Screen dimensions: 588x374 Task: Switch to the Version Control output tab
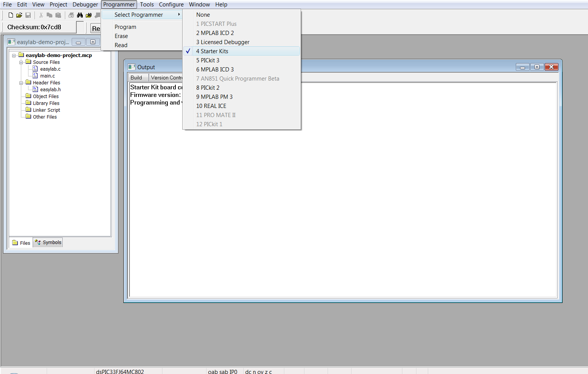pyautogui.click(x=166, y=78)
